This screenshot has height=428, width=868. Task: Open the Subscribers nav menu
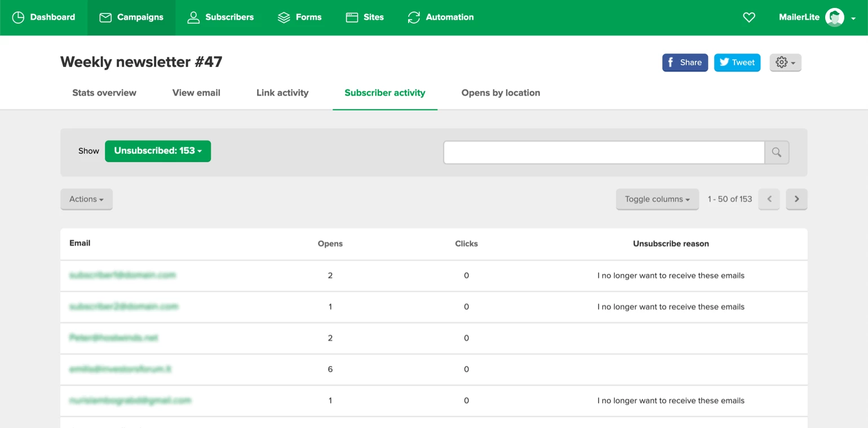coord(220,17)
